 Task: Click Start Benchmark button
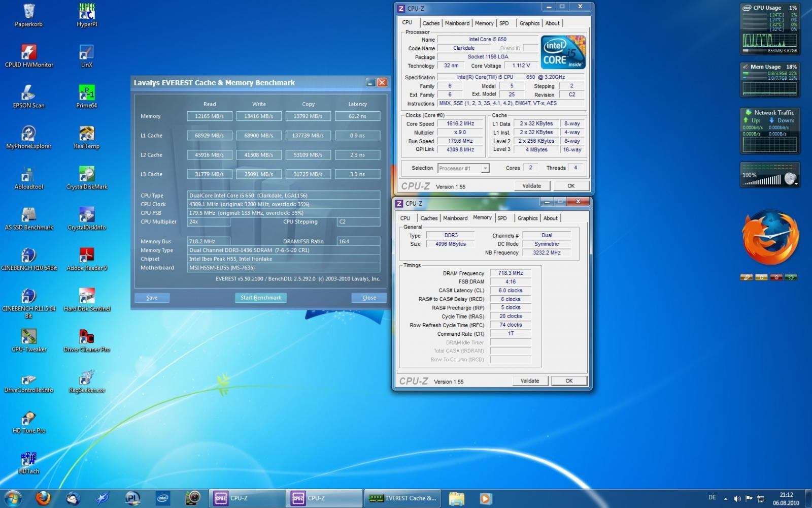click(261, 298)
